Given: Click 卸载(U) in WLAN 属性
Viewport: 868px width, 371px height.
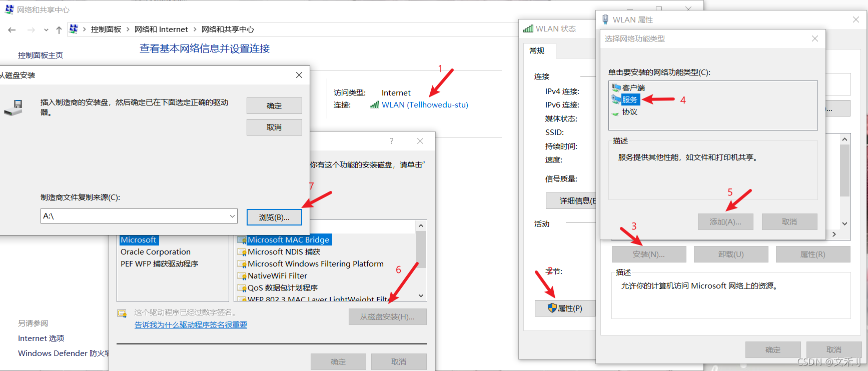Looking at the screenshot, I should [x=731, y=254].
